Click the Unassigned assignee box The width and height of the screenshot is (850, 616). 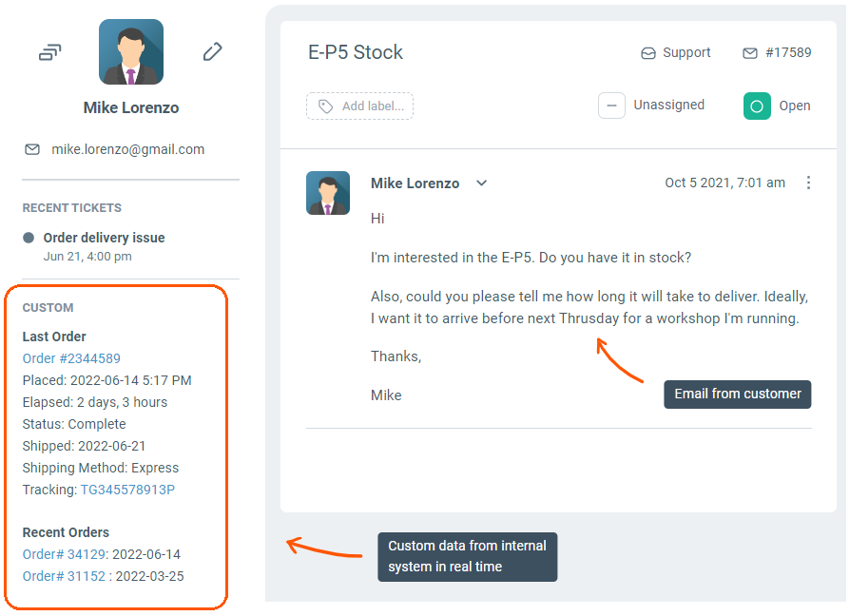(611, 106)
